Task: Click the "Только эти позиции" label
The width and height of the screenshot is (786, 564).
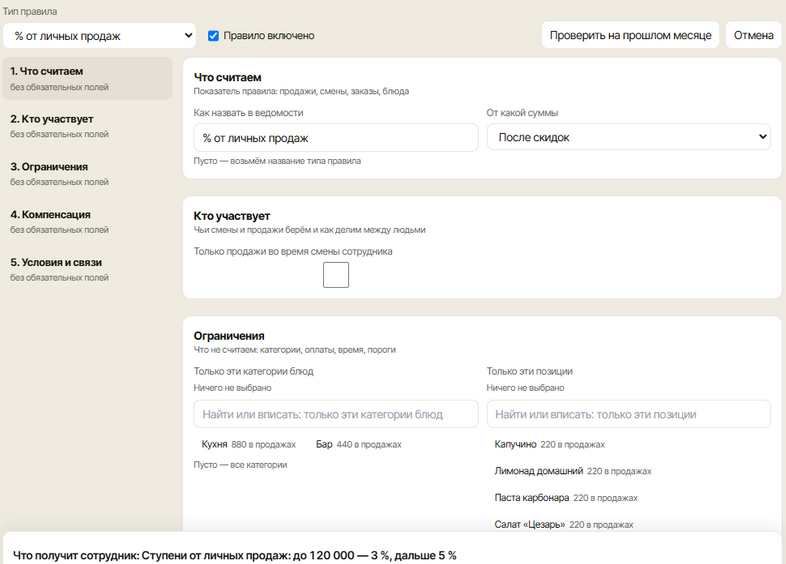Action: (x=529, y=371)
